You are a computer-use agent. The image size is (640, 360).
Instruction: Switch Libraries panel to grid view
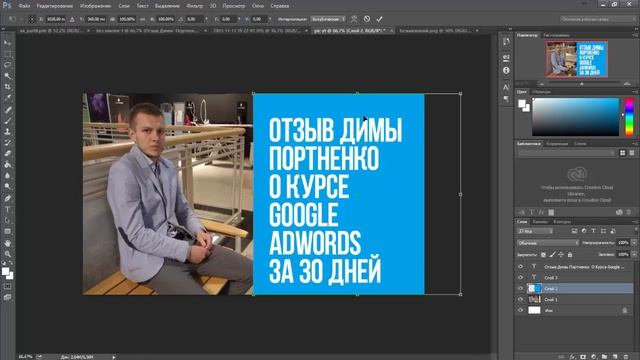(x=622, y=153)
